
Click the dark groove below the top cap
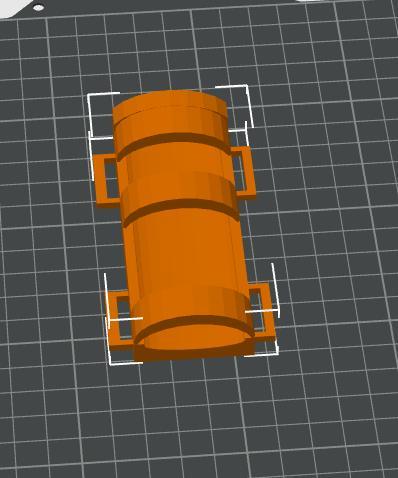pos(173,141)
